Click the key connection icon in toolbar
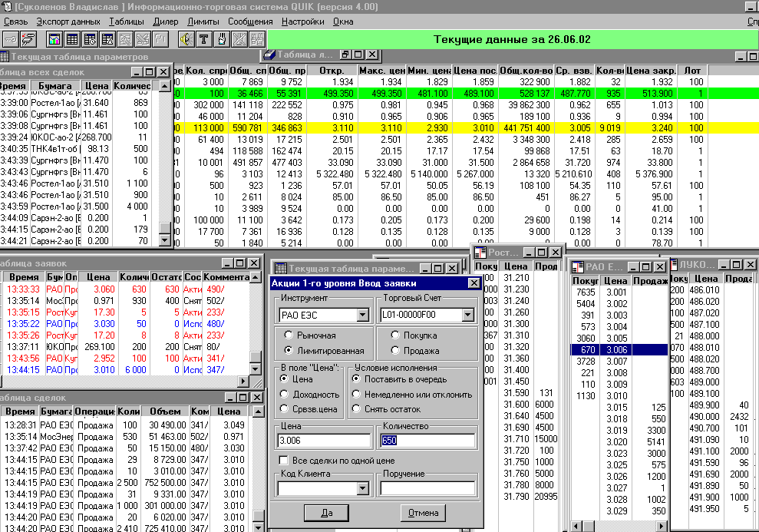 coord(10,38)
